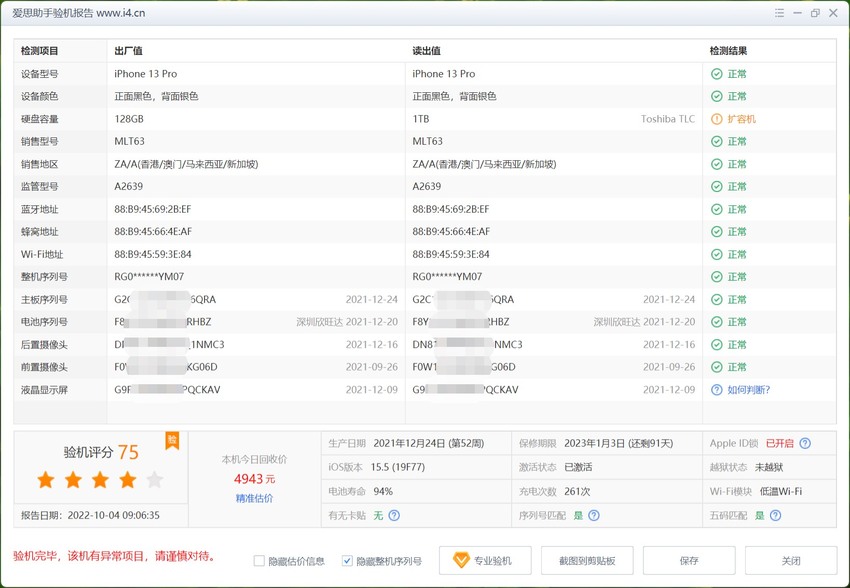This screenshot has height=588, width=850.
Task: Open the title bar list menu icon
Action: click(x=780, y=13)
